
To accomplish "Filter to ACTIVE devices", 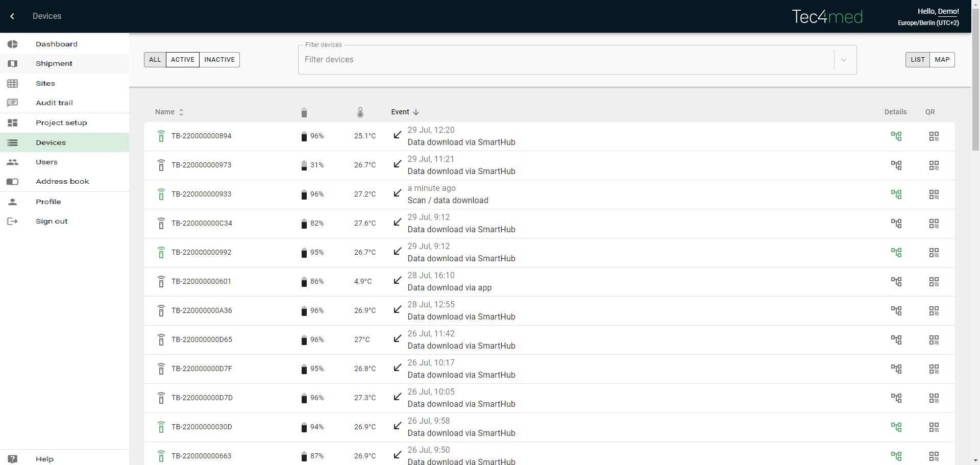I will 183,60.
